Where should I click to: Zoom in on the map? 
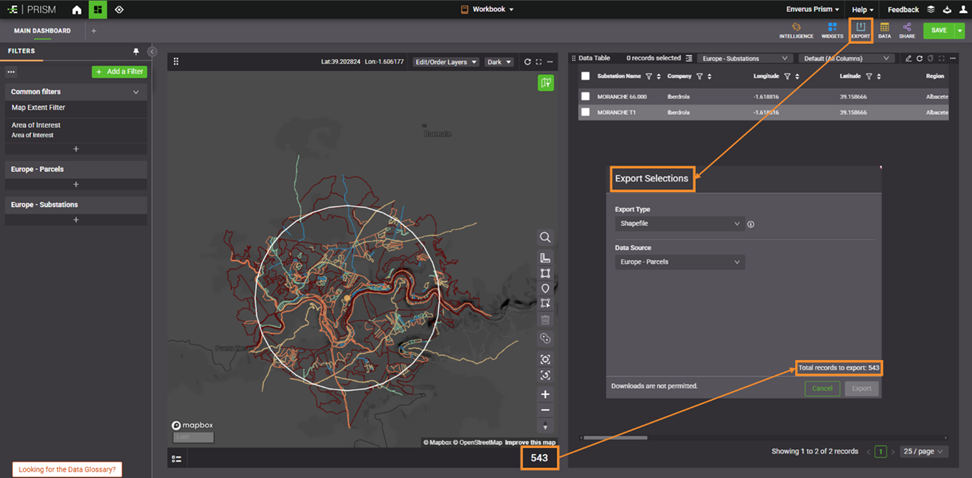click(x=545, y=394)
